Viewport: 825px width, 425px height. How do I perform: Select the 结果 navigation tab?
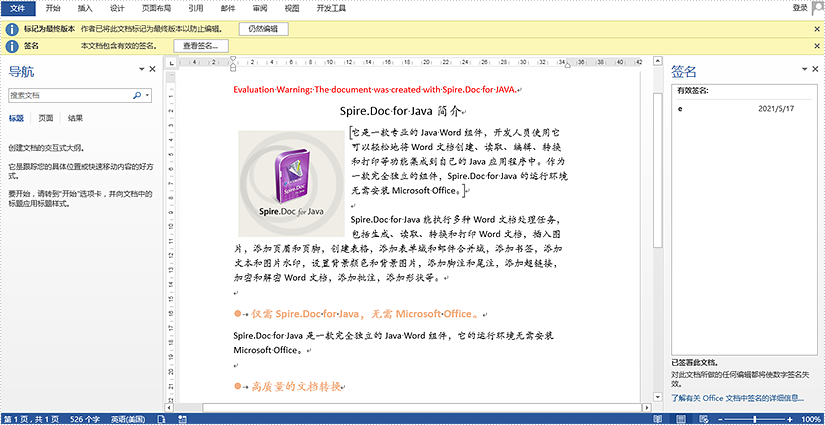pos(75,118)
